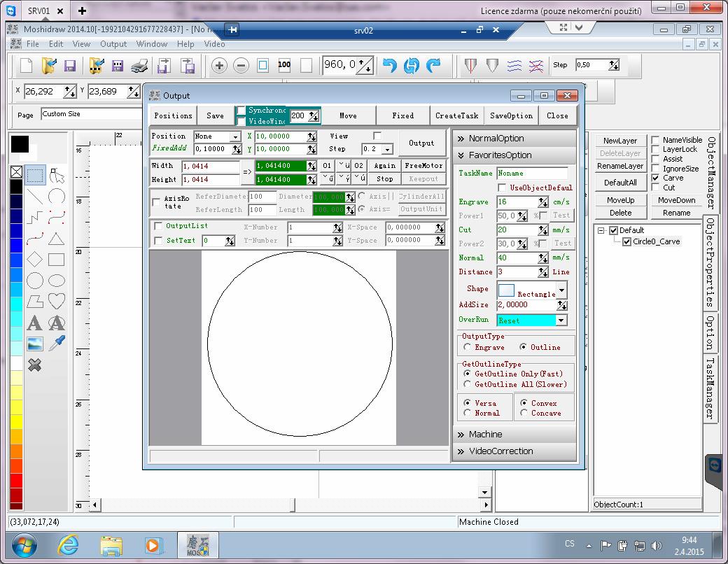Click the blue undo arrow icon
Image resolution: width=728 pixels, height=564 pixels.
pos(389,66)
